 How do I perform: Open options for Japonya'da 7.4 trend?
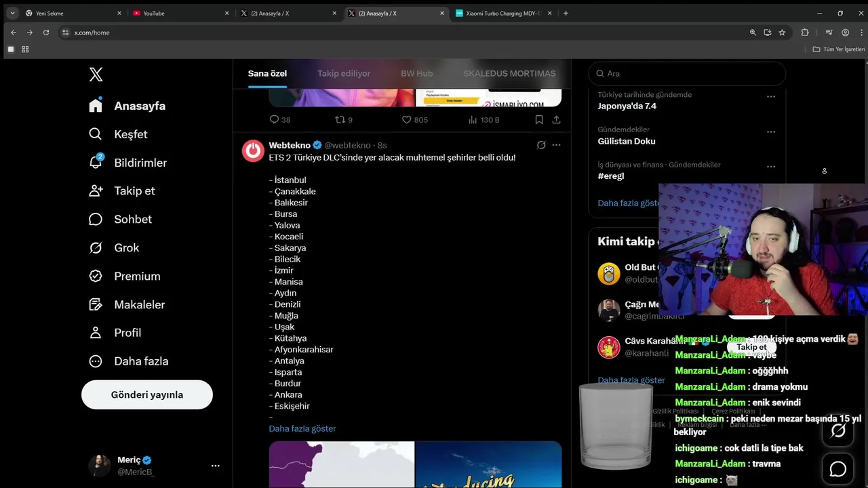(771, 97)
